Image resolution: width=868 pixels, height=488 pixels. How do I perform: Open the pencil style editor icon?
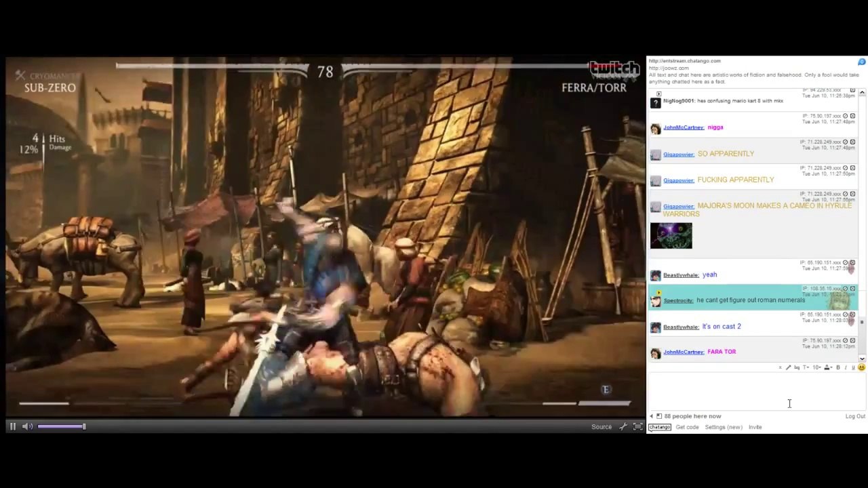(788, 367)
